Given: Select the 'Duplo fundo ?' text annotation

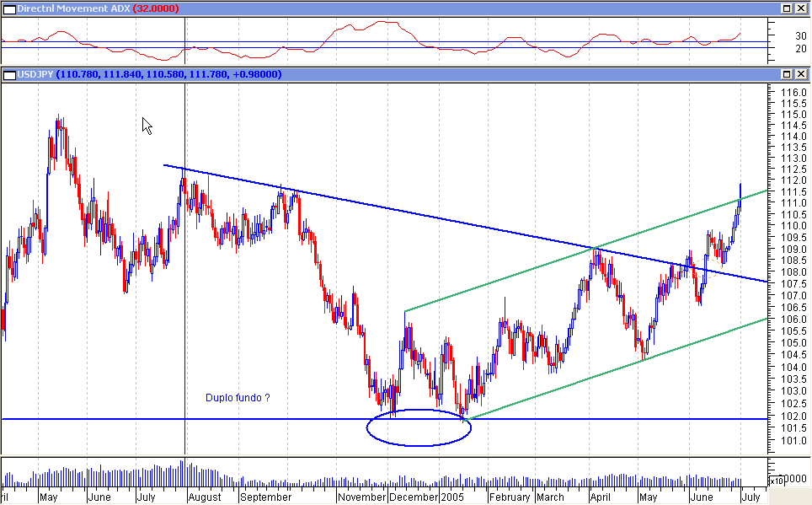Looking at the screenshot, I should 238,397.
